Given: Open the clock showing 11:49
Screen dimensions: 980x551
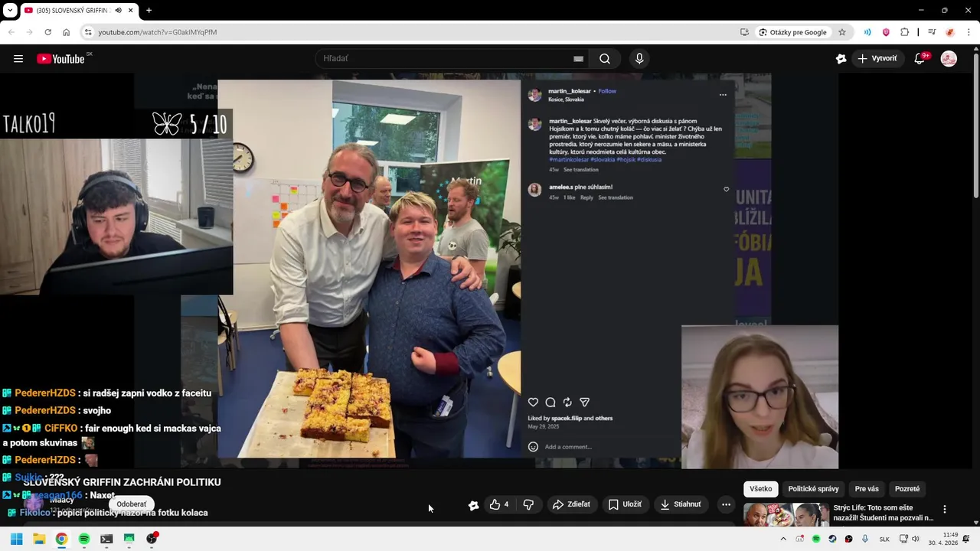Looking at the screenshot, I should (x=943, y=539).
